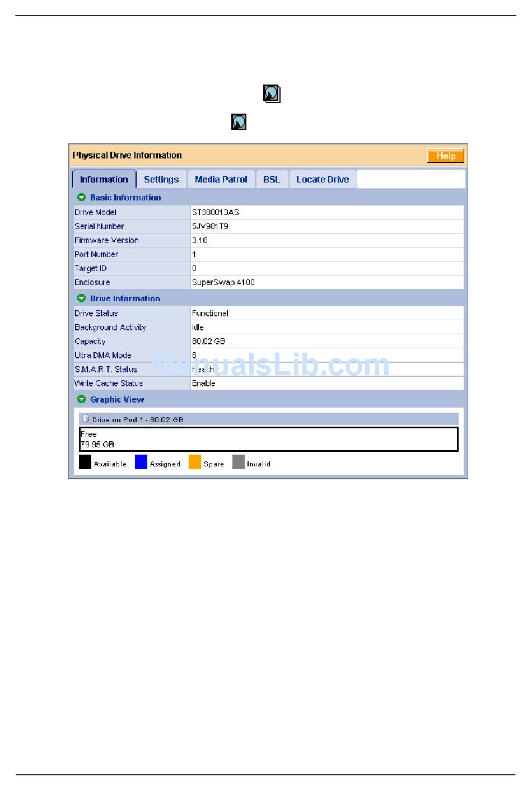
Task: Click the Assigned legend label
Action: pos(165,464)
